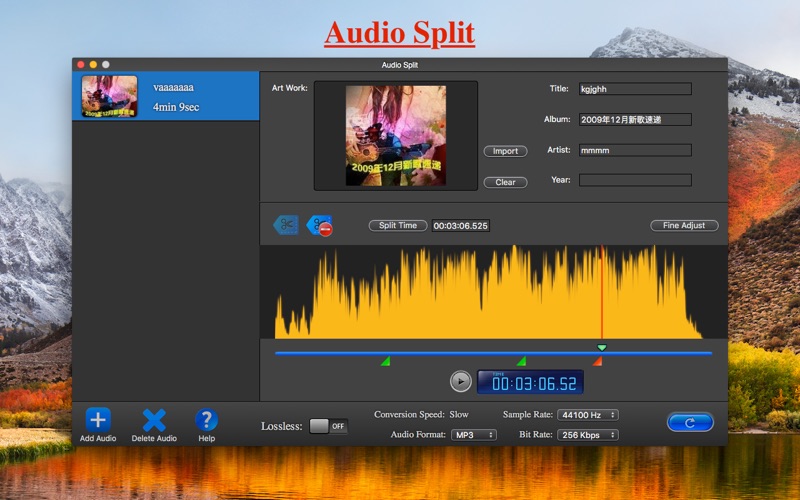Play the audio with the play button
The width and height of the screenshot is (800, 500).
click(460, 381)
